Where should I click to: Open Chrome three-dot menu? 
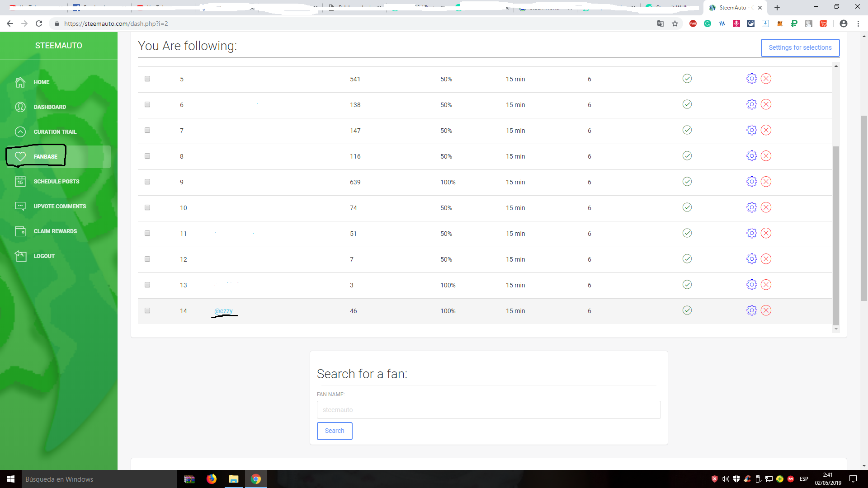click(858, 23)
